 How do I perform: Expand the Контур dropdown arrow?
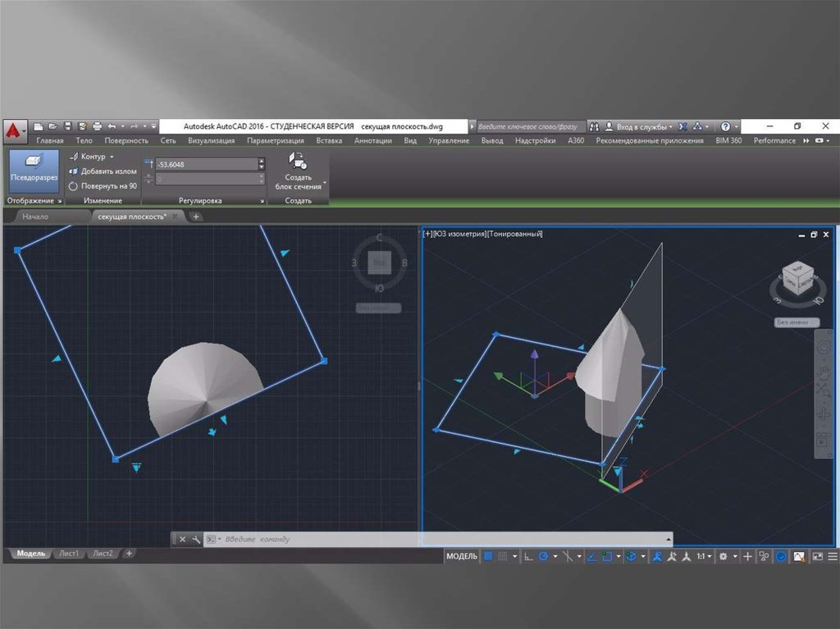pos(112,157)
